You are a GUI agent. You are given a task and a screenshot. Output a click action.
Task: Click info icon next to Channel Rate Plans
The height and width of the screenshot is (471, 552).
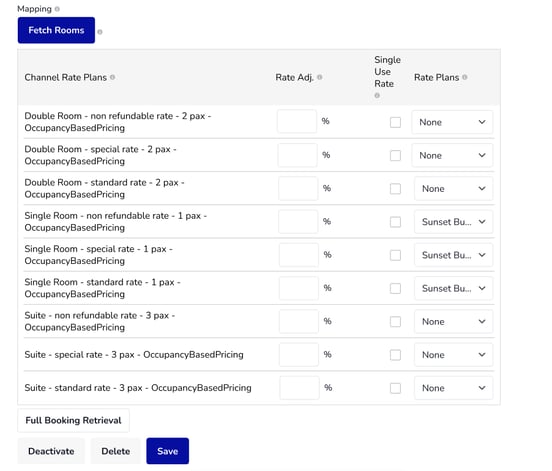pyautogui.click(x=112, y=77)
